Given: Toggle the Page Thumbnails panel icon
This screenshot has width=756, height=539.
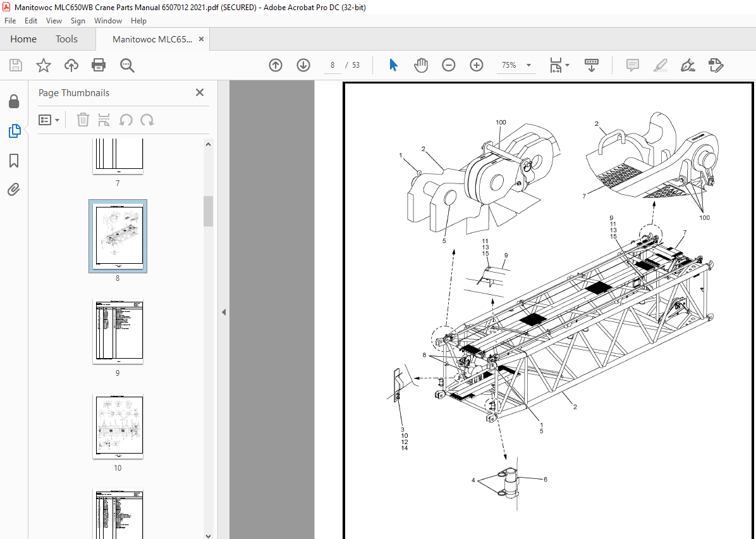Looking at the screenshot, I should coord(15,131).
